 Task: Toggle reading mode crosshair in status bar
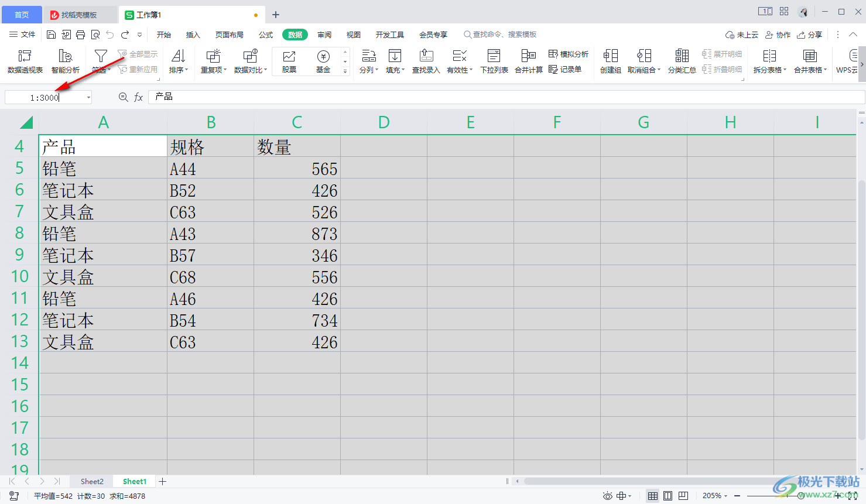tap(621, 496)
